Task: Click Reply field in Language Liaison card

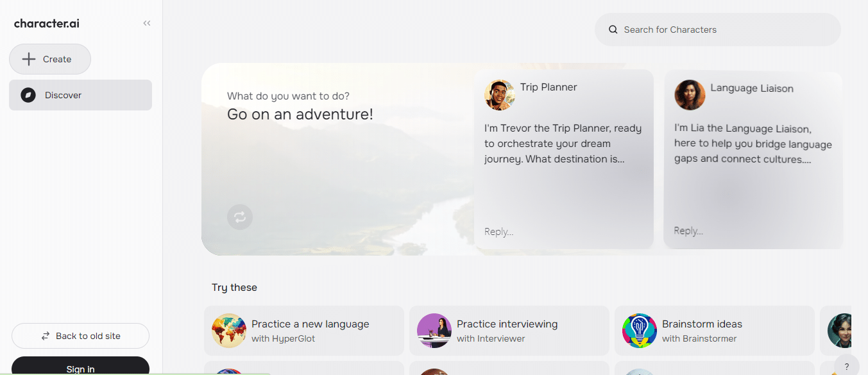Action: [x=688, y=231]
